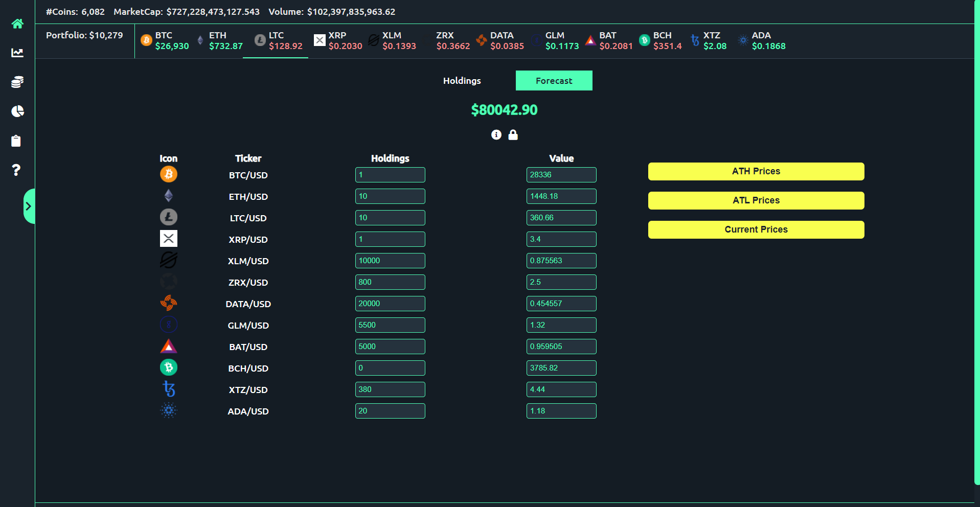The width and height of the screenshot is (980, 507).
Task: Edit XTZ/USD holdings field showing 380
Action: tap(390, 389)
